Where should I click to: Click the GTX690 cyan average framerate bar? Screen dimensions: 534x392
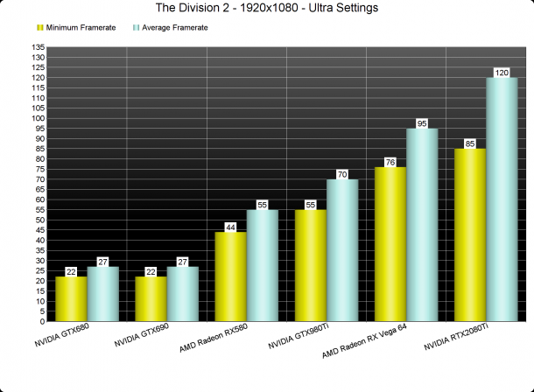pos(183,294)
